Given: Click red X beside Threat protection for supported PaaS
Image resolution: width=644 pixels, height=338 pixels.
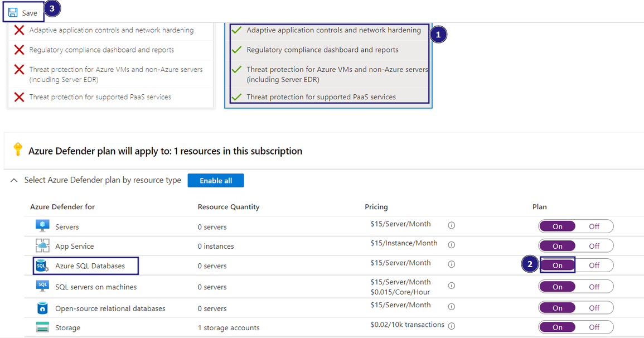Looking at the screenshot, I should pos(19,97).
